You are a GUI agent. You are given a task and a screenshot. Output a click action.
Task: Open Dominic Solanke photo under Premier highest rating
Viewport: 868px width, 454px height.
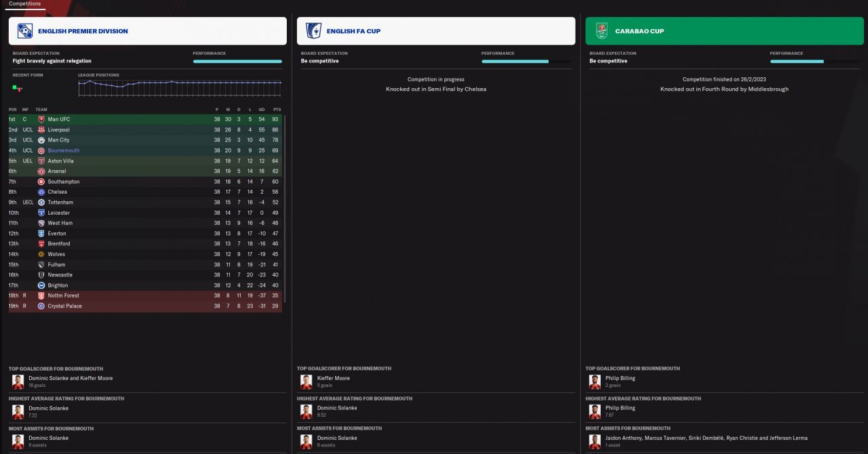click(18, 411)
